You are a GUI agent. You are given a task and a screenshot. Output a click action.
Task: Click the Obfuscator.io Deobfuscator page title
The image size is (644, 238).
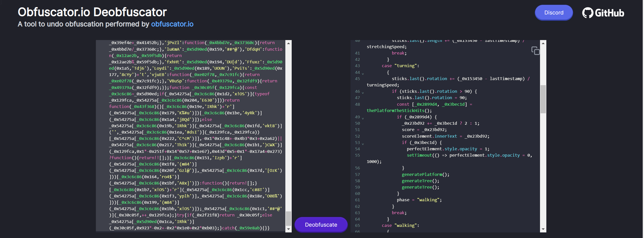pos(92,12)
